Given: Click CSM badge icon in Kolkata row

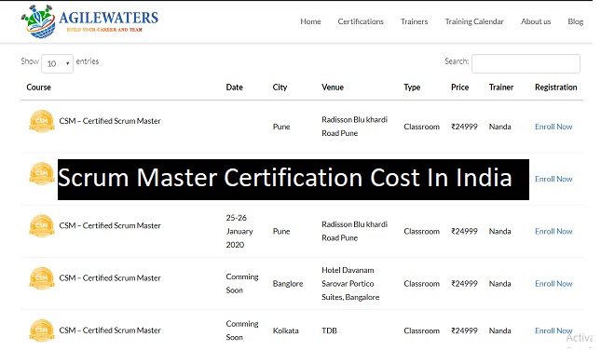Looking at the screenshot, I should pyautogui.click(x=42, y=330).
